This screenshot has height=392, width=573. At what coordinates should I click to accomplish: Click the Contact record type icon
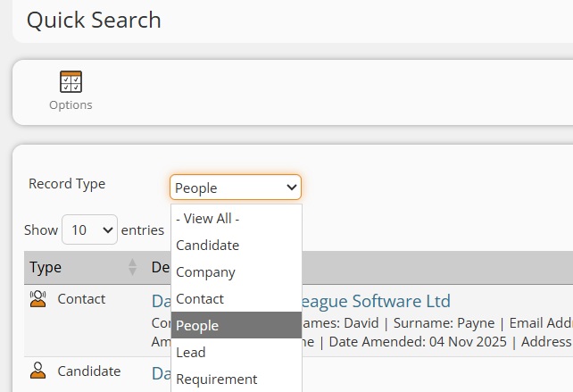click(x=37, y=299)
